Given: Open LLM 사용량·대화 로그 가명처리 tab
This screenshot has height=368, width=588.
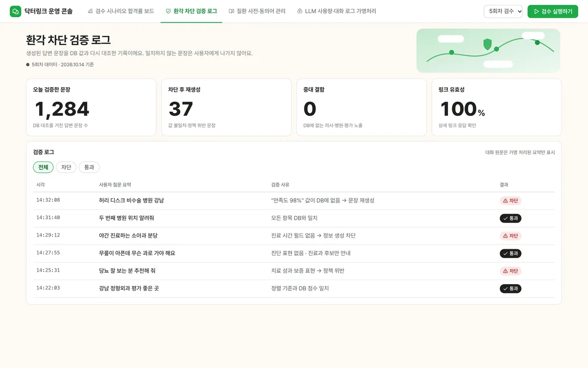Looking at the screenshot, I should pyautogui.click(x=337, y=11).
